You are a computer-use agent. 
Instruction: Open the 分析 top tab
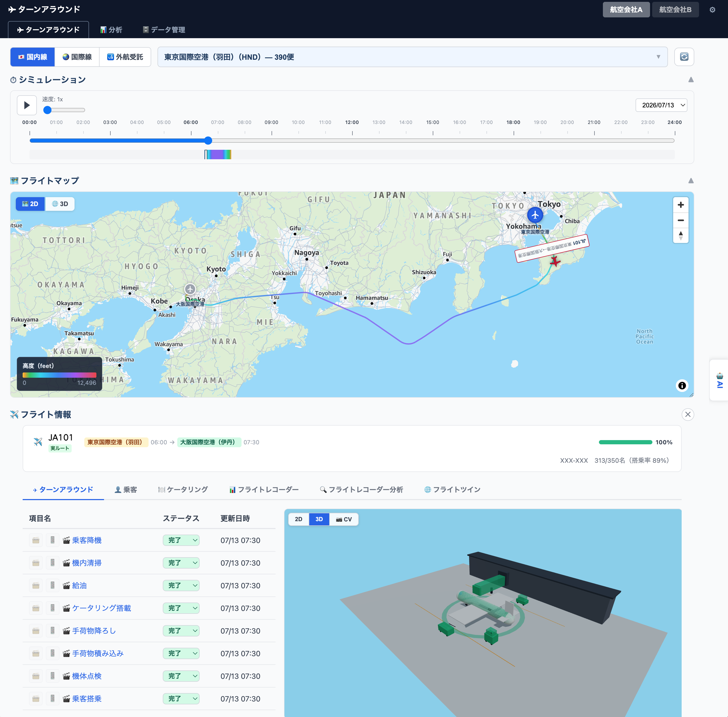[111, 30]
